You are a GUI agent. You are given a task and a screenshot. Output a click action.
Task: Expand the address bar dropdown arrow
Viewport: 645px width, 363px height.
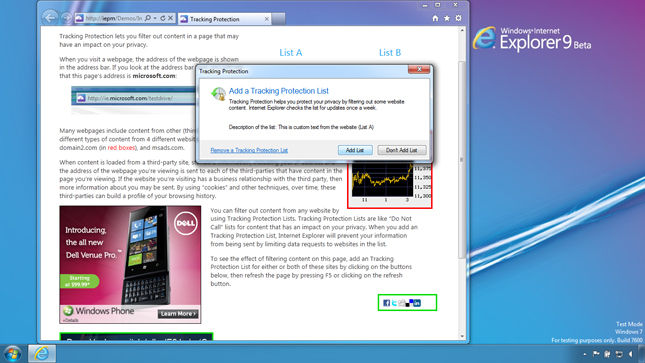(x=155, y=19)
